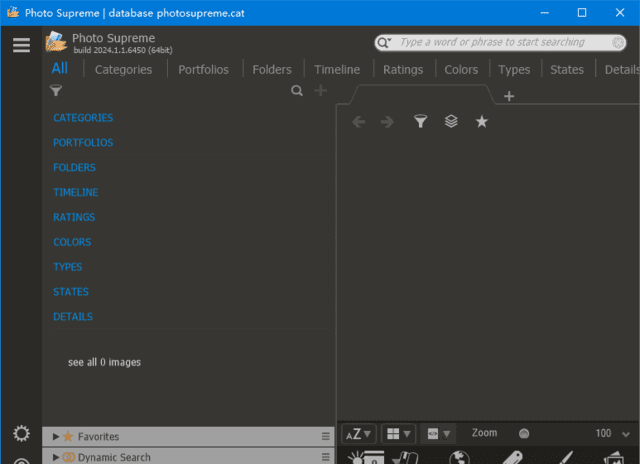
Task: Add a new collection viewer tab with plus
Action: tap(509, 96)
